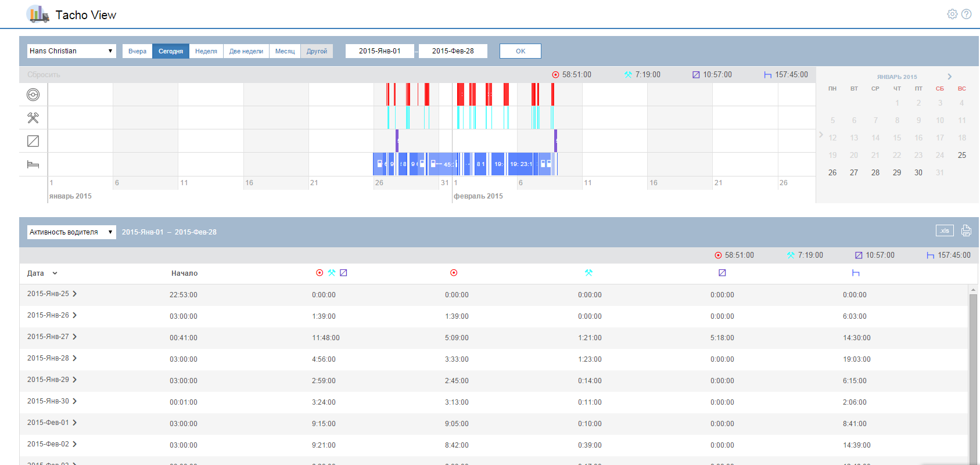
Task: Click the availability square row icon
Action: coord(33,141)
